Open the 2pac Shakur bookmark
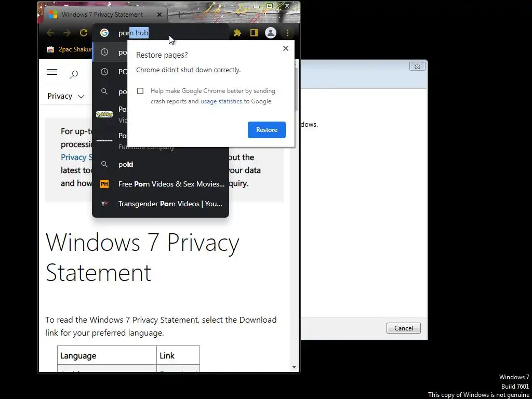The image size is (532, 399). tap(70, 49)
